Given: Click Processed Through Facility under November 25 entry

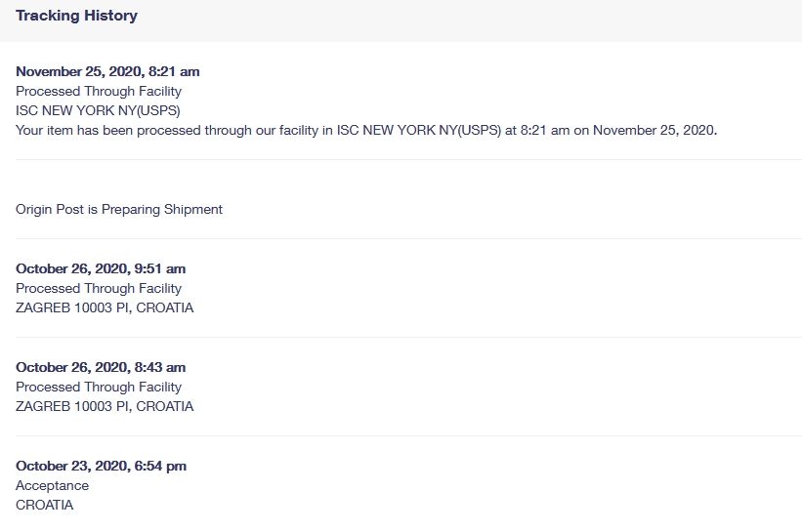Looking at the screenshot, I should 99,91.
